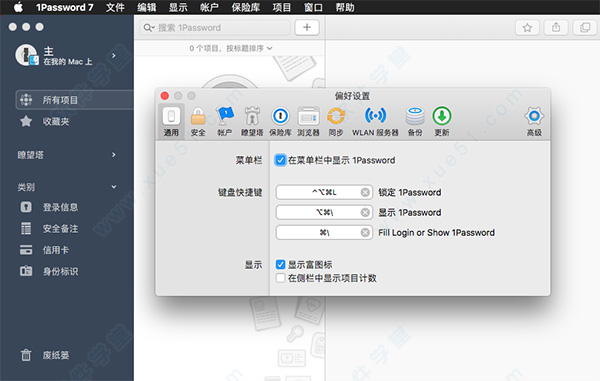This screenshot has width=600, height=381.
Task: Click the 主 vault avatar icon
Action: click(27, 55)
